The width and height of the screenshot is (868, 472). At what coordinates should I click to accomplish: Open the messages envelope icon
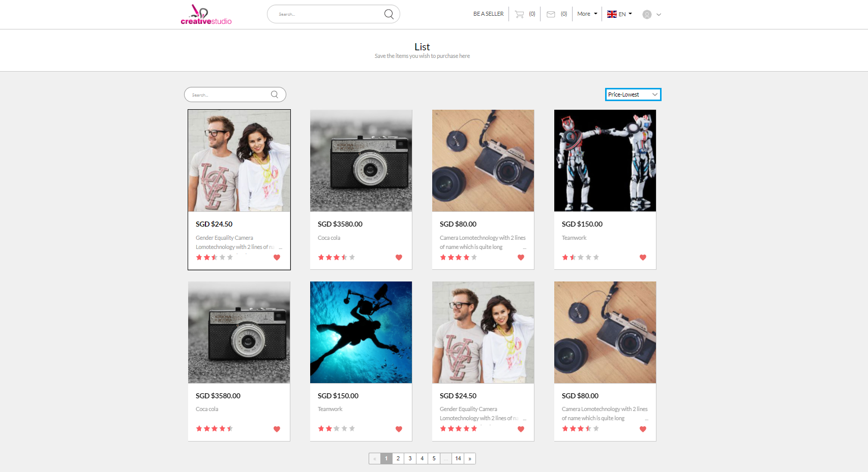pyautogui.click(x=551, y=14)
